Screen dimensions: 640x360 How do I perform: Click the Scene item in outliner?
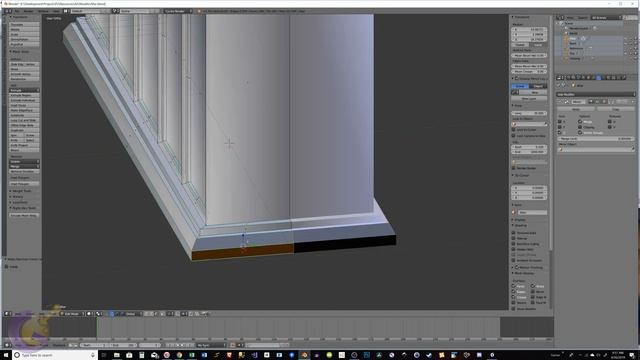coord(569,23)
